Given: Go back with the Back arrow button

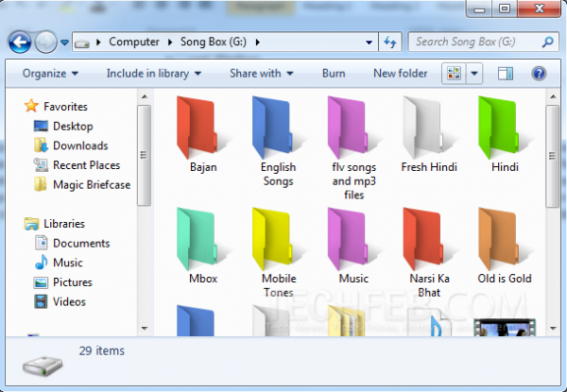Looking at the screenshot, I should pyautogui.click(x=20, y=42).
